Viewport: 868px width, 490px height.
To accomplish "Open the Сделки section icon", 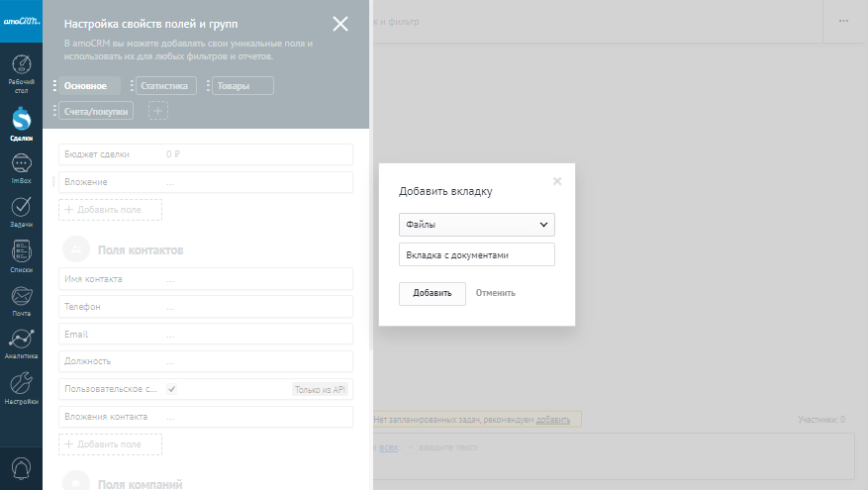I will coord(21,122).
